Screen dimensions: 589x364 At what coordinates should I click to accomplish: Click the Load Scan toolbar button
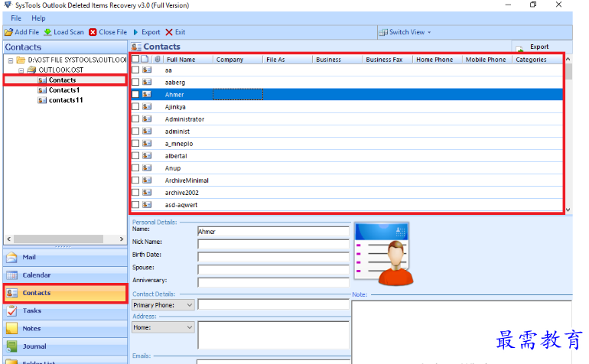63,32
